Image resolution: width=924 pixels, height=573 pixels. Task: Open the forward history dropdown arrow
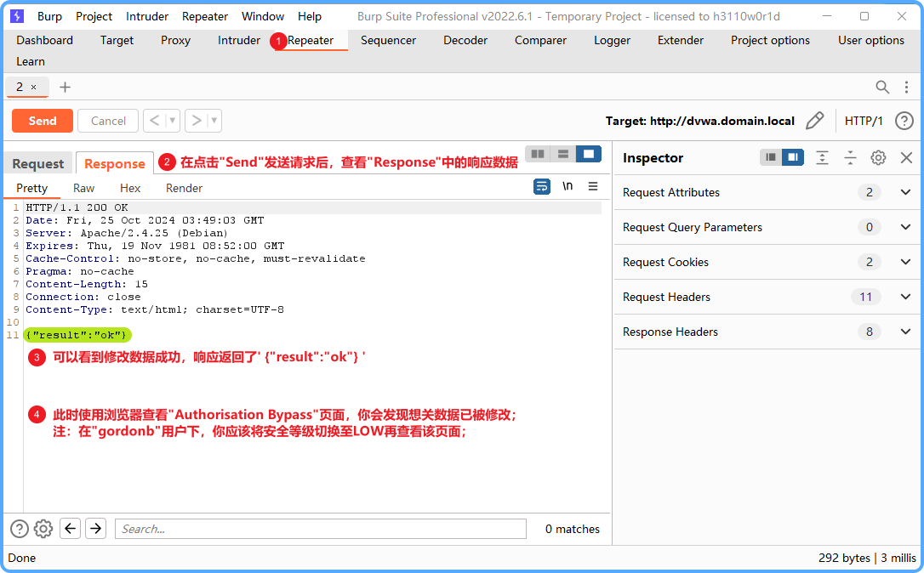[x=214, y=121]
